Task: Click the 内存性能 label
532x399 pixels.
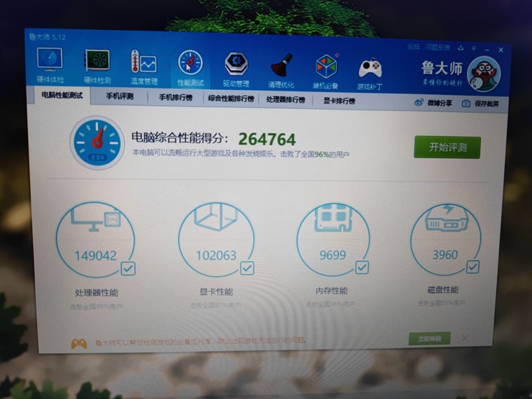Action: [332, 291]
